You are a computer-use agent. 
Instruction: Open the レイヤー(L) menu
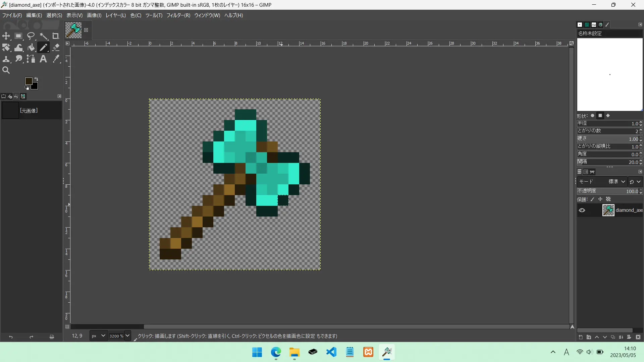pyautogui.click(x=116, y=15)
